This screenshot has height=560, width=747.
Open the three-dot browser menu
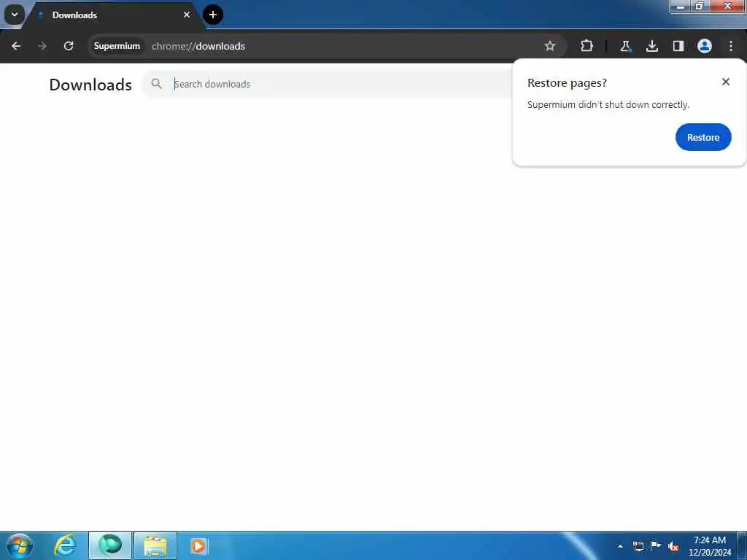point(731,46)
